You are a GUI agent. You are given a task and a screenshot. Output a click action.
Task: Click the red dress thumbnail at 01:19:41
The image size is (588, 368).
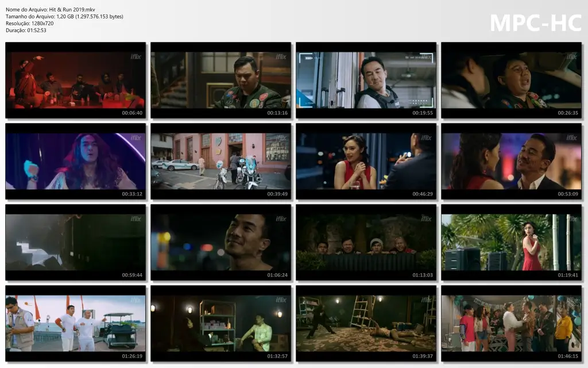click(x=511, y=242)
